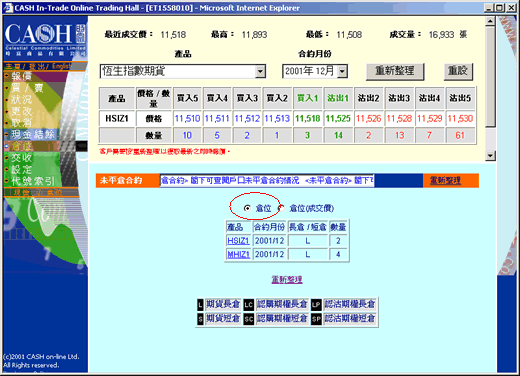Click the LP 認沽期權長倉 legend icon
This screenshot has width=520, height=376.
pyautogui.click(x=316, y=304)
